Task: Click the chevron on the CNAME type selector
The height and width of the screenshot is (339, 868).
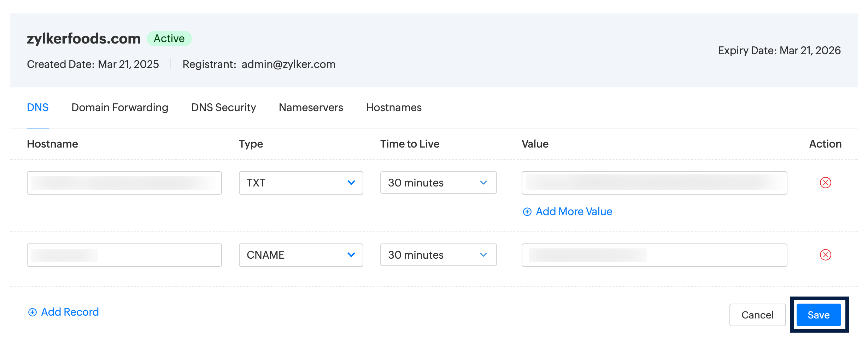Action: click(351, 255)
